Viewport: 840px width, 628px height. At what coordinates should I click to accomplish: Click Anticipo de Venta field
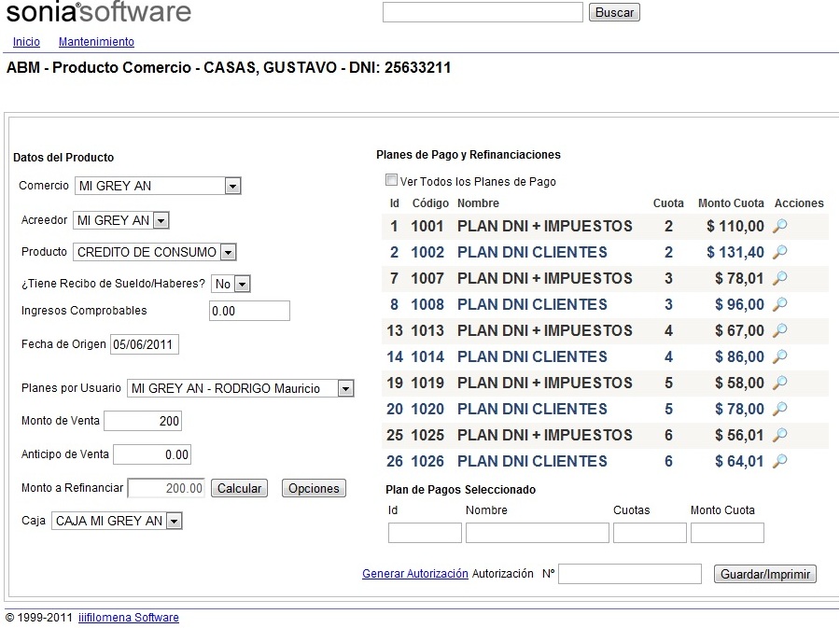click(152, 454)
